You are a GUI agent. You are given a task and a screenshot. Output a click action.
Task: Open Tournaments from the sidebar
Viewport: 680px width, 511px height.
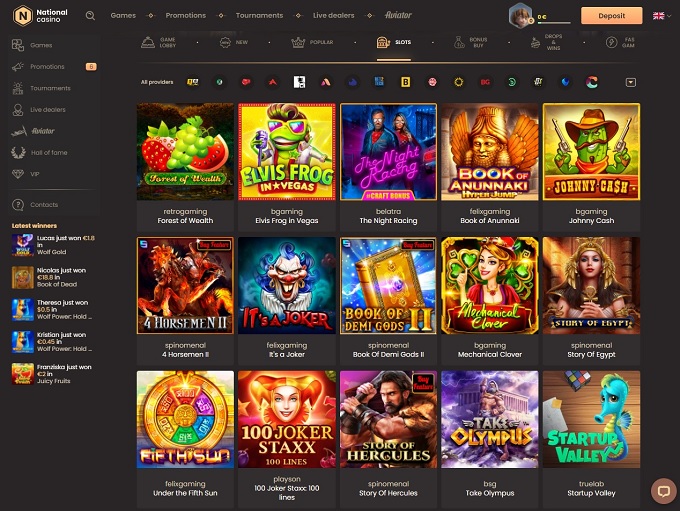[50, 88]
